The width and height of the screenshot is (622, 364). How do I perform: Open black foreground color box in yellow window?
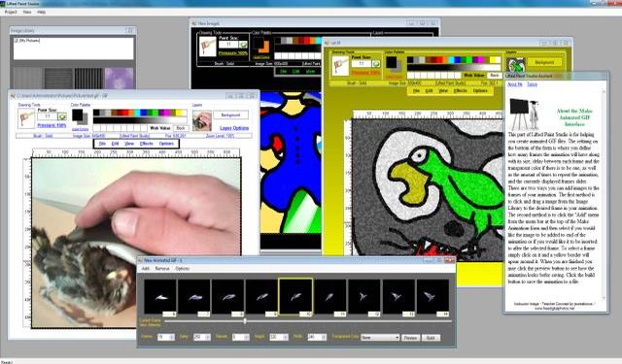(391, 62)
